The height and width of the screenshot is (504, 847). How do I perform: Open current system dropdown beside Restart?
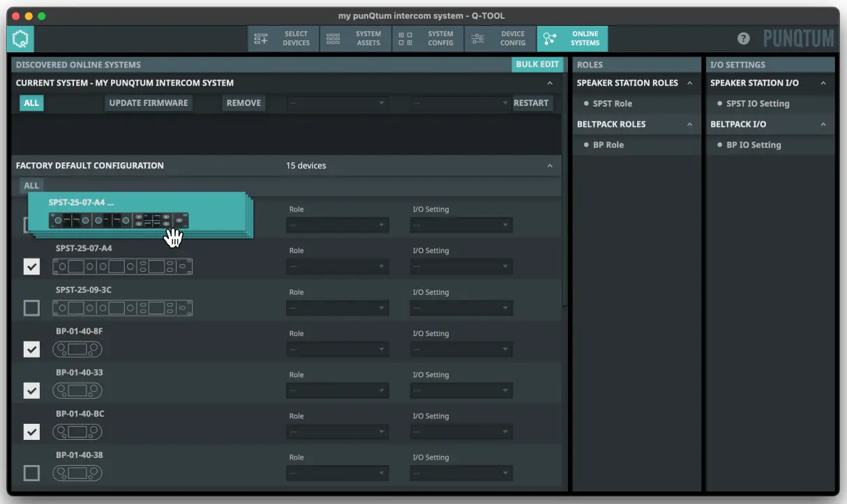click(461, 103)
